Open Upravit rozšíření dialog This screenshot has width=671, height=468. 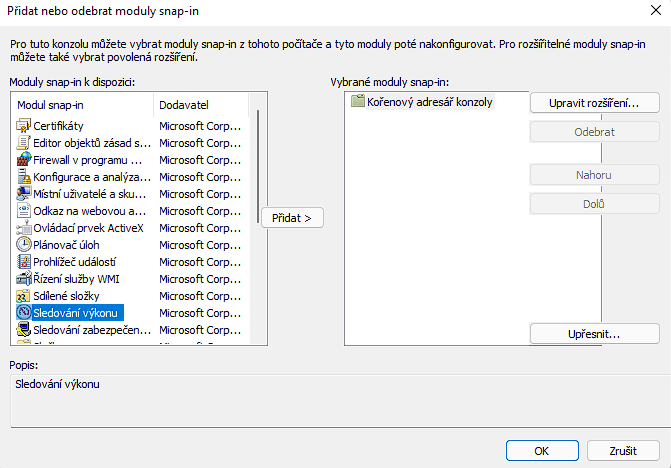click(x=594, y=103)
